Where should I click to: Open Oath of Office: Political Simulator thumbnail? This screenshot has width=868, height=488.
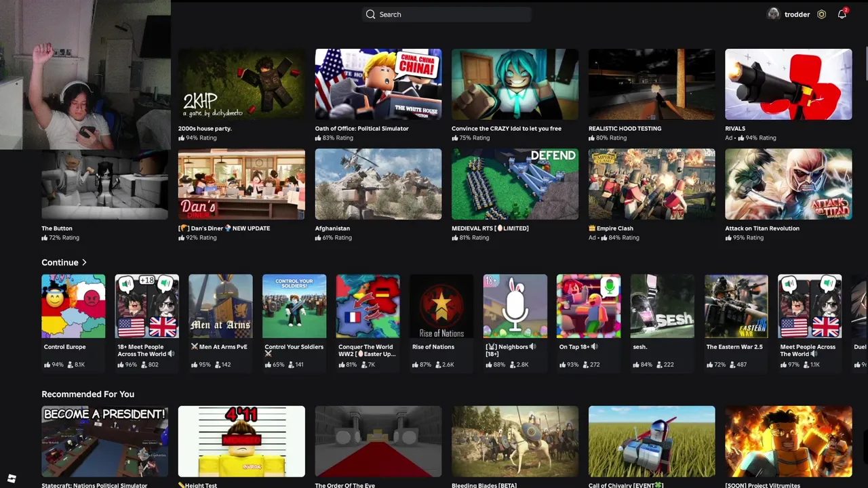[x=378, y=84]
